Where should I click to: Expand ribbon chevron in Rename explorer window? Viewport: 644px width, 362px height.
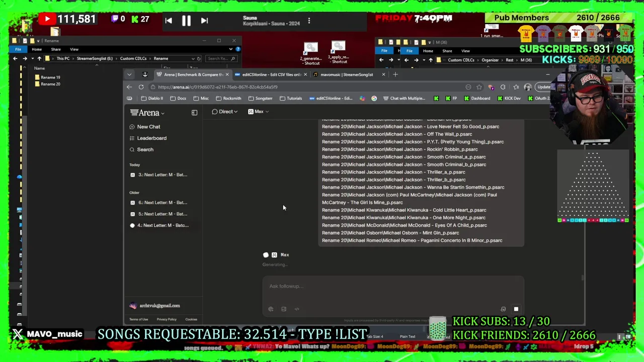pos(230,49)
